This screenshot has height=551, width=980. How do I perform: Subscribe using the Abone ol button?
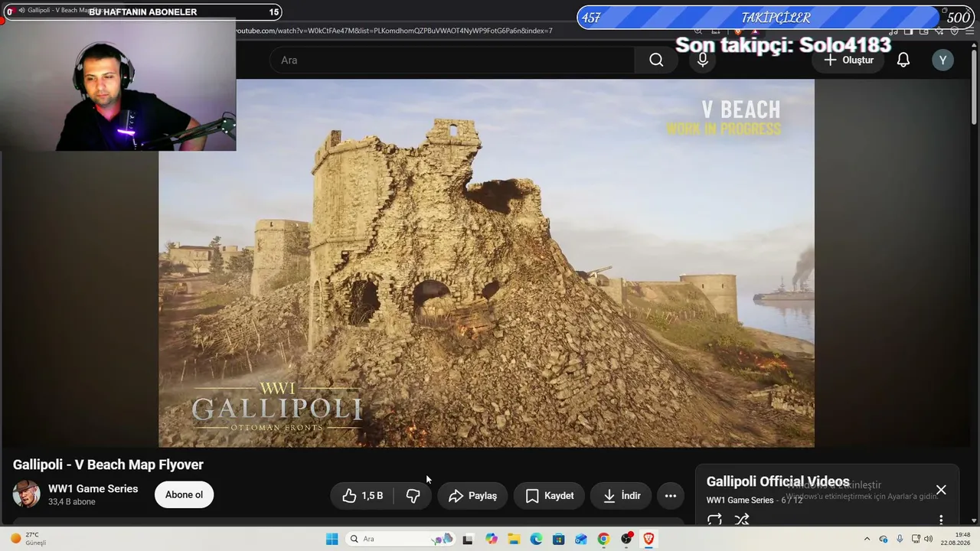tap(184, 495)
